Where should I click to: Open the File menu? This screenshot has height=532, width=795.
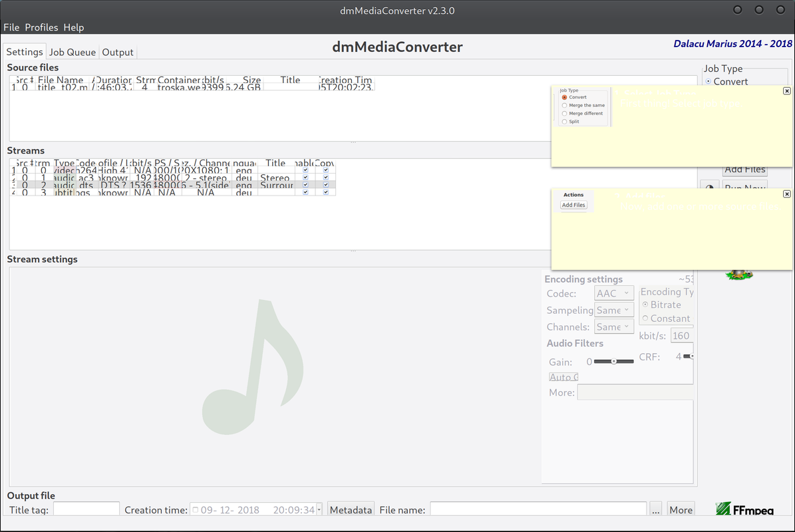tap(11, 27)
